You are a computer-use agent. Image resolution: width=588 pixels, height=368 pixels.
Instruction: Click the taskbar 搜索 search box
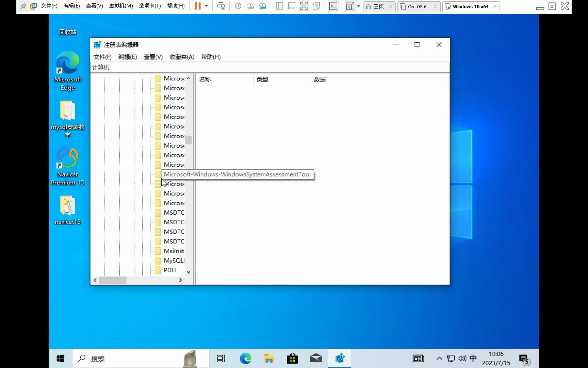click(141, 359)
